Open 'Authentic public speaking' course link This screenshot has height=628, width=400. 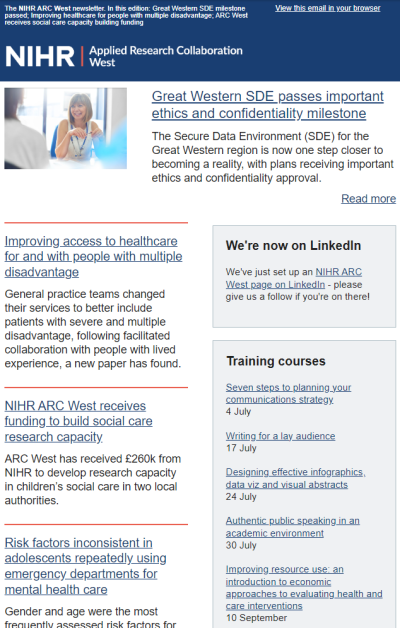(x=292, y=527)
